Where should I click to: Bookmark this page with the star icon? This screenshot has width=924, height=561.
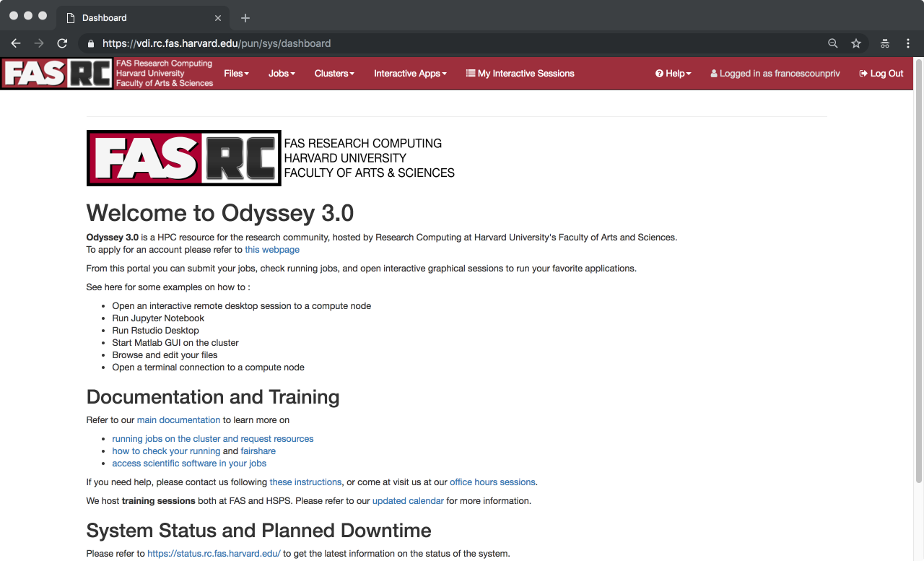pyautogui.click(x=856, y=43)
